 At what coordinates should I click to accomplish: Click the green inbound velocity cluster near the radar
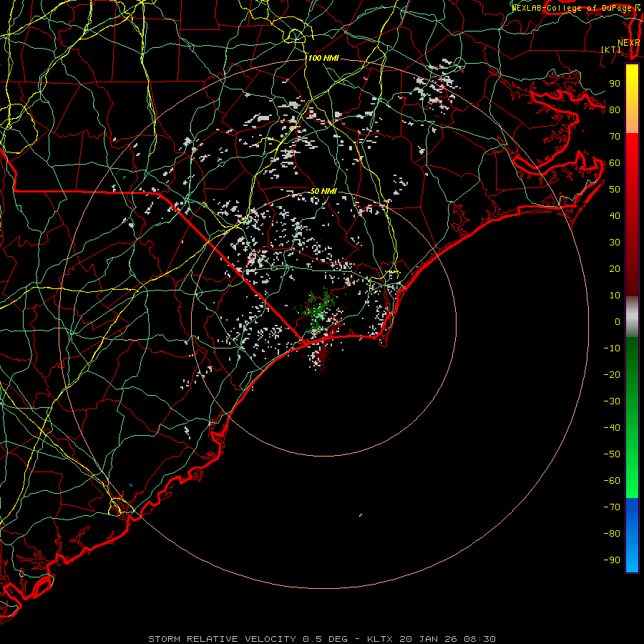click(318, 309)
